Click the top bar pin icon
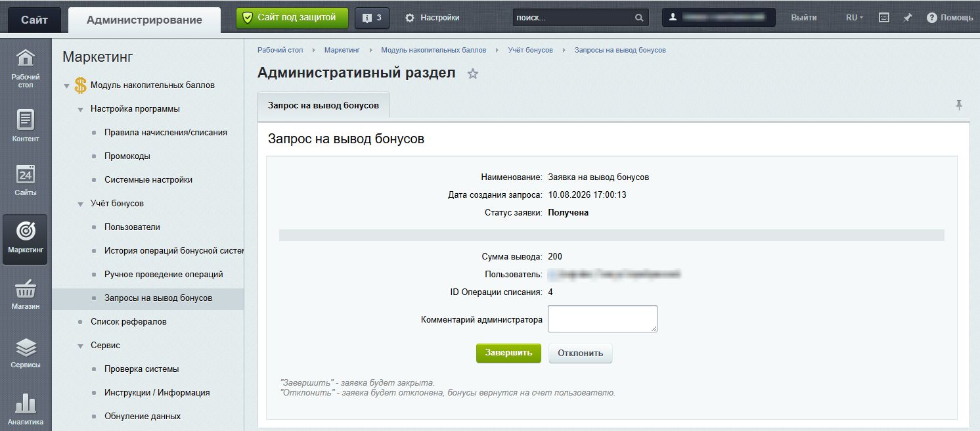This screenshot has height=431, width=980. [908, 18]
